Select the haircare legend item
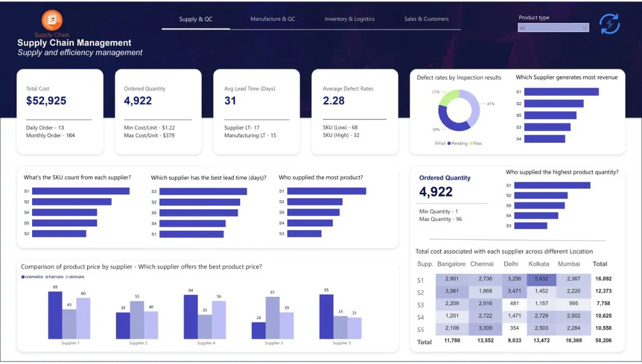This screenshot has width=642, height=364. (x=55, y=277)
